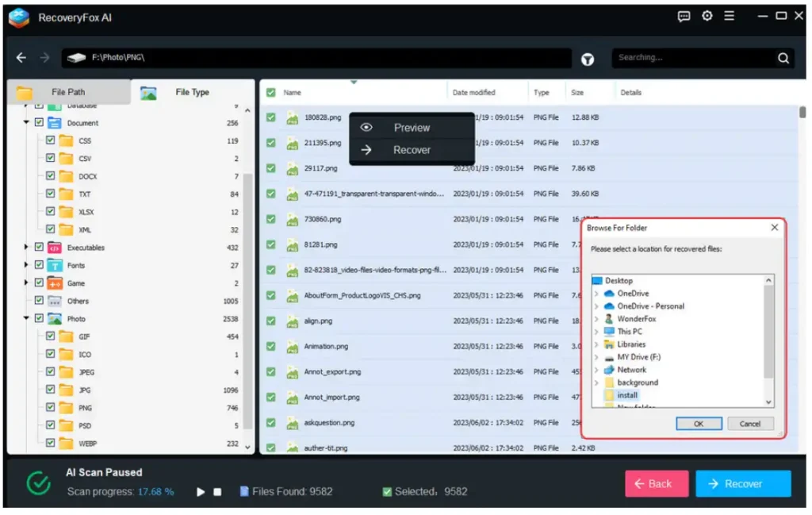Image resolution: width=812 pixels, height=515 pixels.
Task: Go back with the left arrow navigation icon
Action: [21, 57]
